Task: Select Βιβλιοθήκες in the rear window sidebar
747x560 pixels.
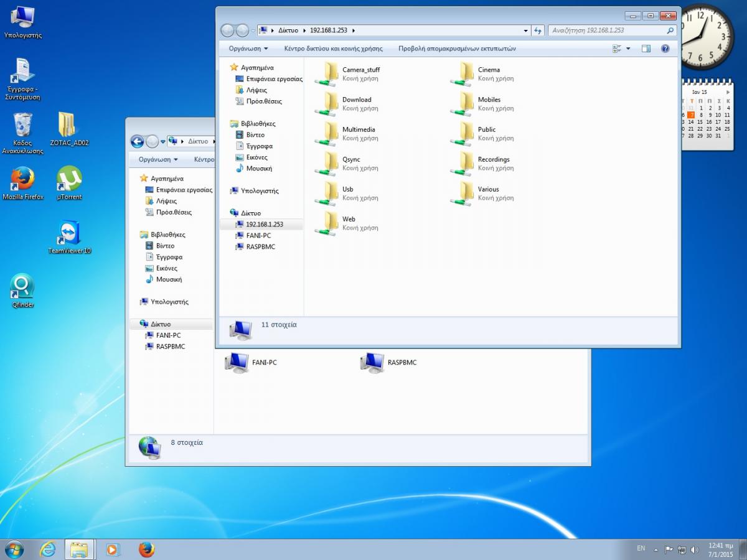Action: [x=162, y=235]
